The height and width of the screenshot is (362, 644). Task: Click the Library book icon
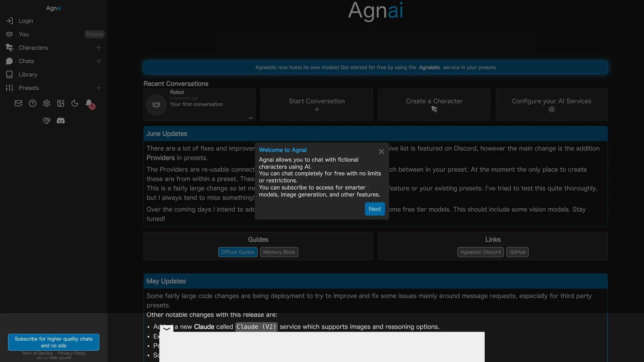(9, 74)
